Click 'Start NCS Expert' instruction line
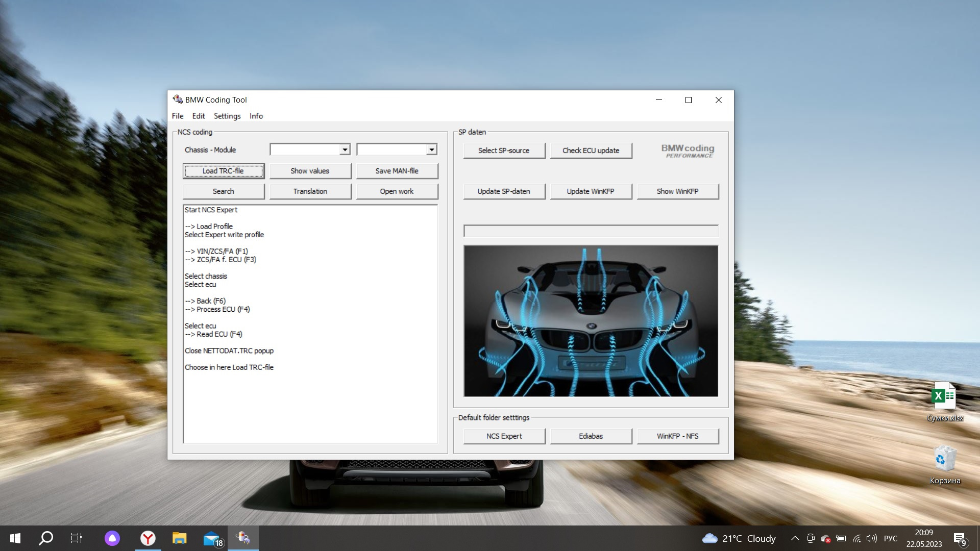The image size is (980, 551). [x=211, y=210]
